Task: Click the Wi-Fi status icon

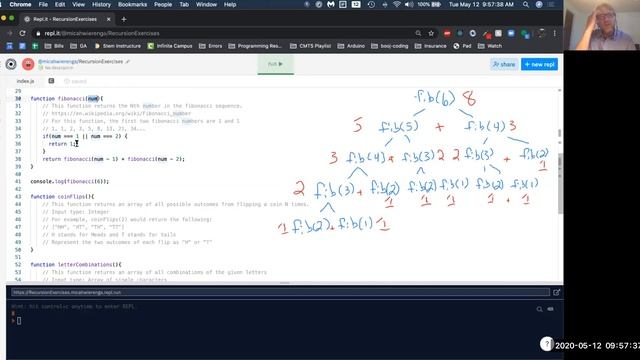Action: tap(396, 4)
